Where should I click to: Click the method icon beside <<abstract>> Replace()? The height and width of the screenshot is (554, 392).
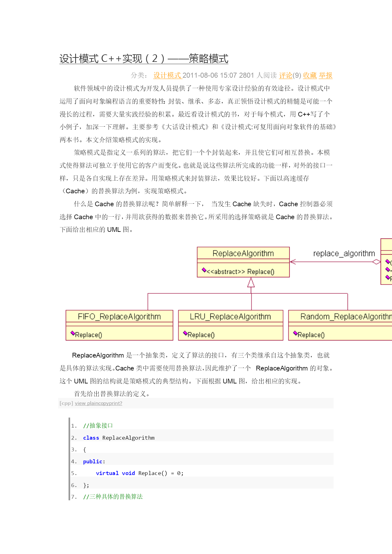tap(204, 270)
